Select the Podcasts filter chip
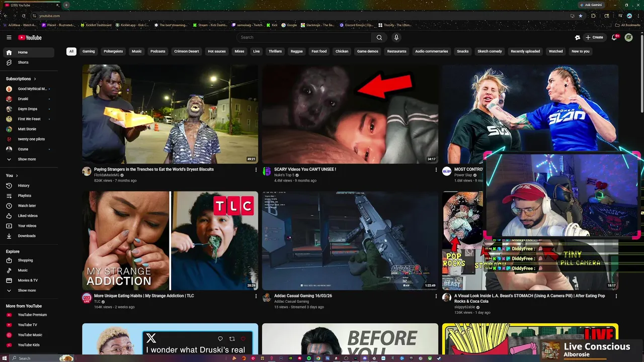The image size is (644, 362). click(157, 51)
